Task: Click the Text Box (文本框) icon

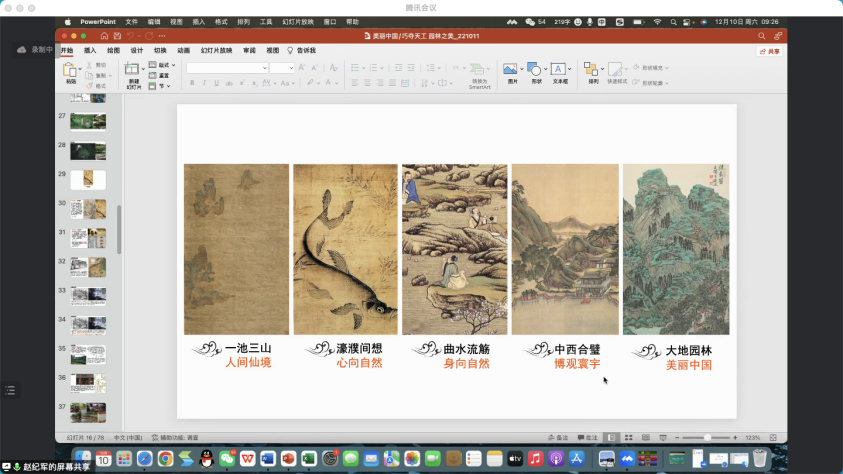Action: [x=560, y=71]
